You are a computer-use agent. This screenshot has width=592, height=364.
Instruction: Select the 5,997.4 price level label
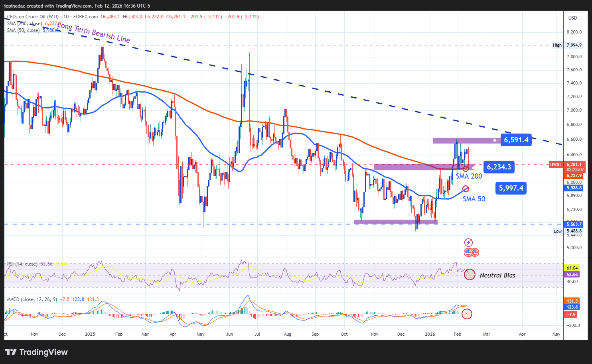511,188
